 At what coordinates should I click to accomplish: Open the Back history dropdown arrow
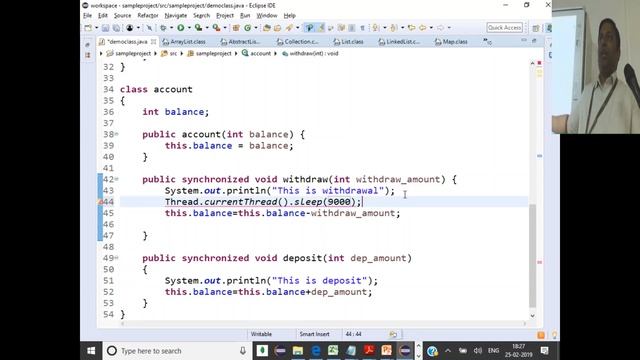(x=431, y=28)
